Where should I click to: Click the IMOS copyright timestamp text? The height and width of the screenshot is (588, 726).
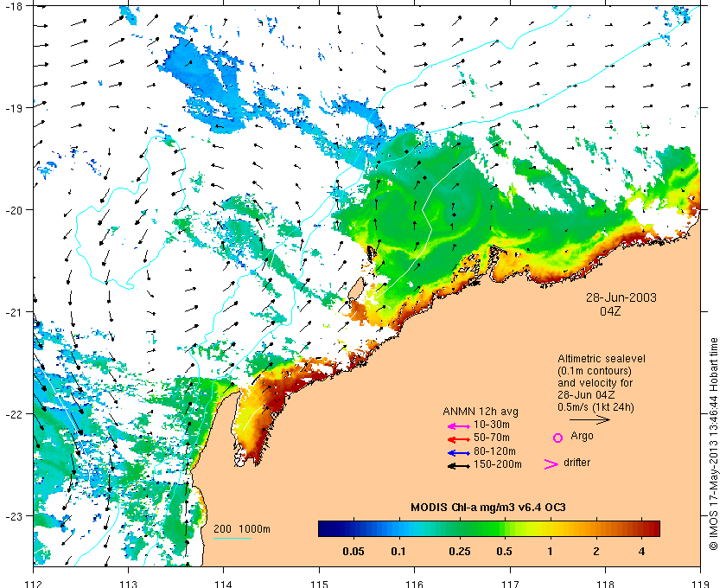[x=714, y=444]
